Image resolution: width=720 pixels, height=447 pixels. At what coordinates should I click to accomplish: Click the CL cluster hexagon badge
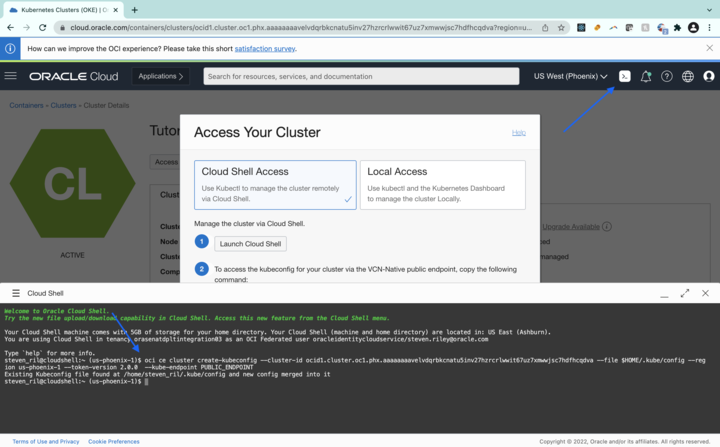tap(72, 183)
